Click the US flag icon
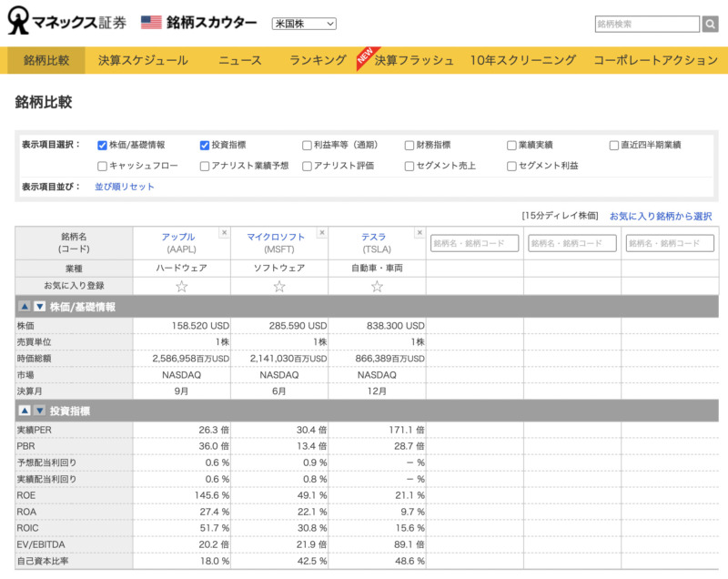The height and width of the screenshot is (579, 728). click(151, 22)
